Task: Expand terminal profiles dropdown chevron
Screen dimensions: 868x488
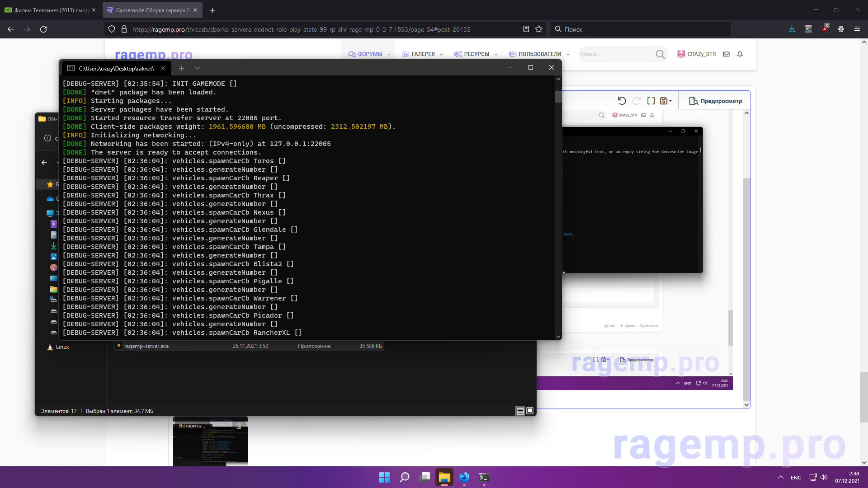Action: click(197, 68)
